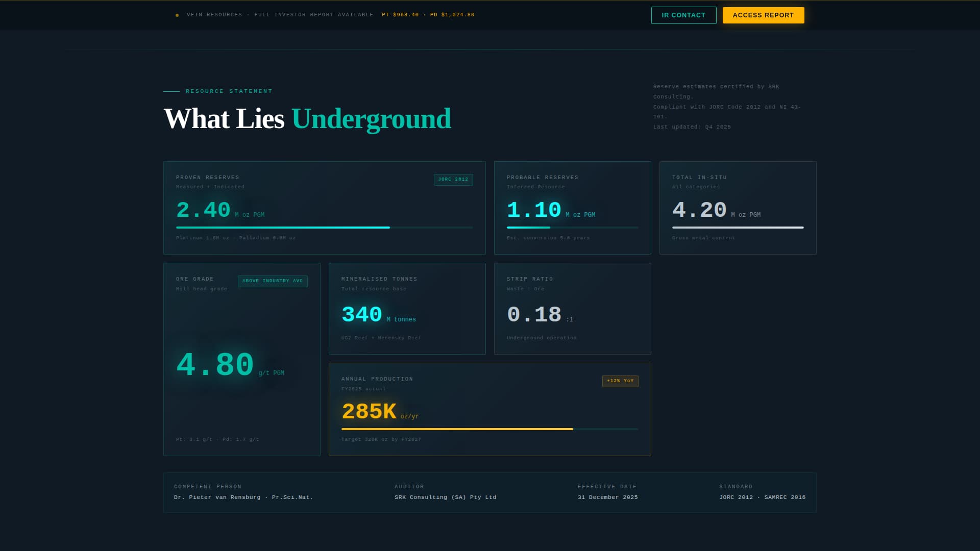
Task: Click SRK Consulting (SA) Pty Ltd text
Action: 445,497
